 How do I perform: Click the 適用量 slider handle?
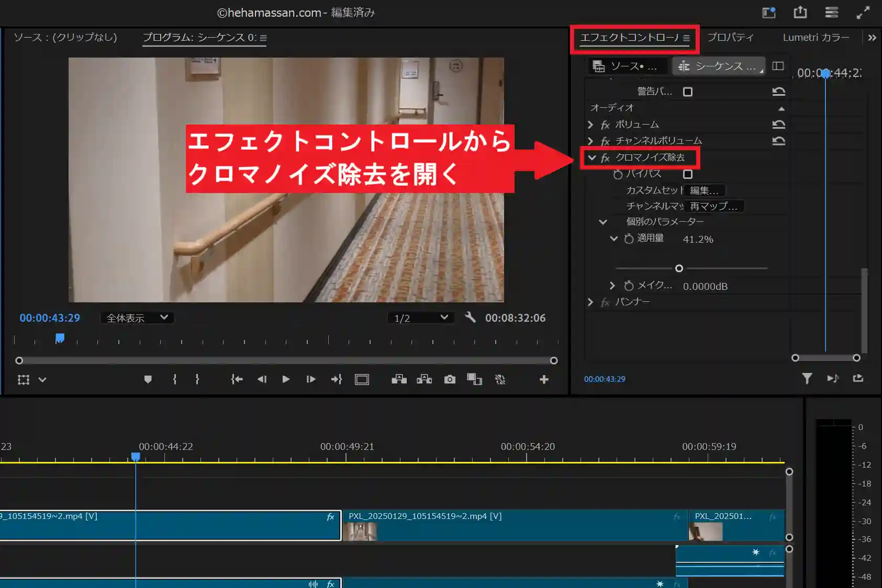tap(679, 268)
